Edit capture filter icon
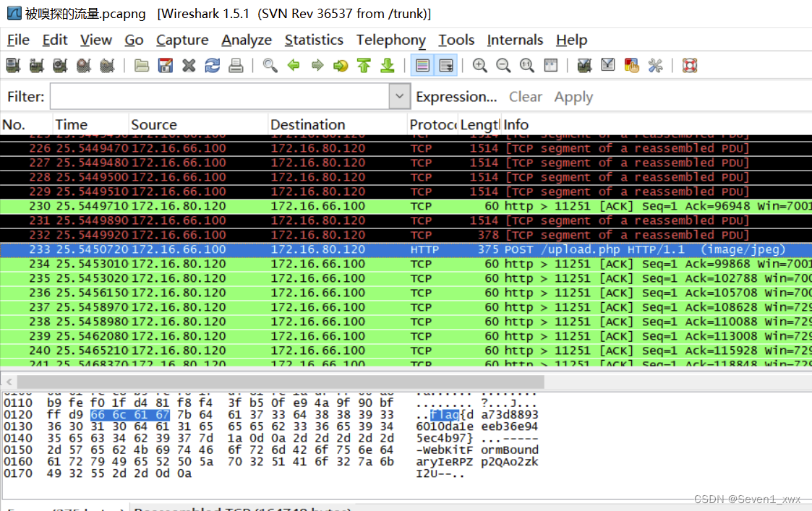812x511 pixels. click(584, 65)
